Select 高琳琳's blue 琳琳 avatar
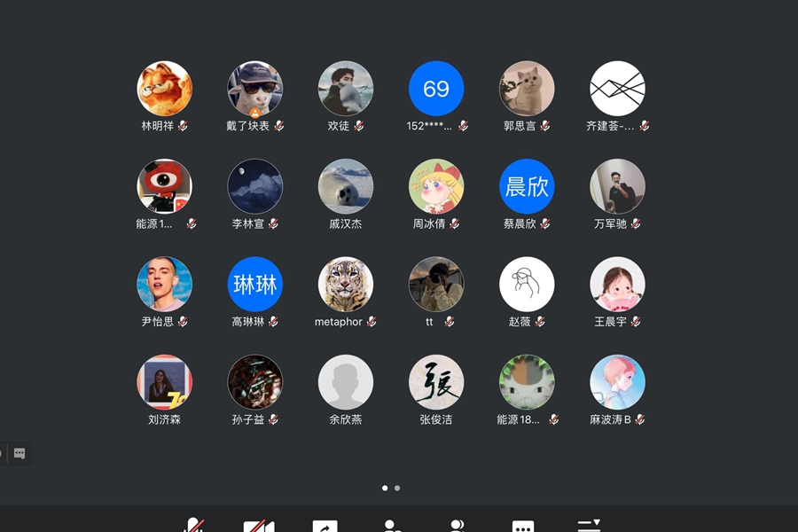Image resolution: width=798 pixels, height=532 pixels. click(x=255, y=284)
